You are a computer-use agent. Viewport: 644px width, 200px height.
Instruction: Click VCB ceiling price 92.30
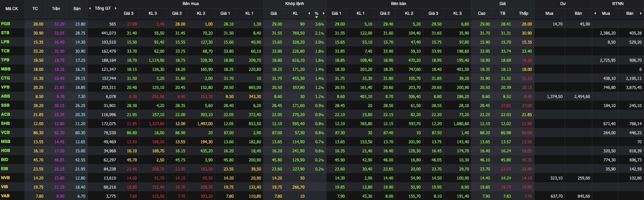pos(59,133)
